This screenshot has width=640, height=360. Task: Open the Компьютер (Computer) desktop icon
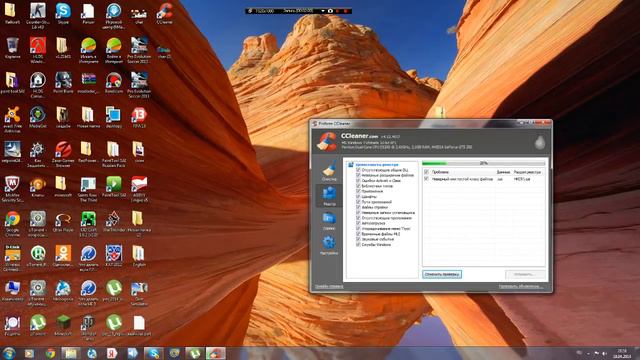click(12, 291)
